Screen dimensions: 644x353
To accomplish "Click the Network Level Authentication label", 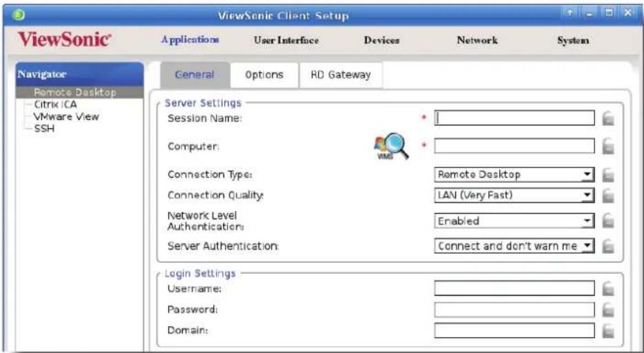I will 205,221.
